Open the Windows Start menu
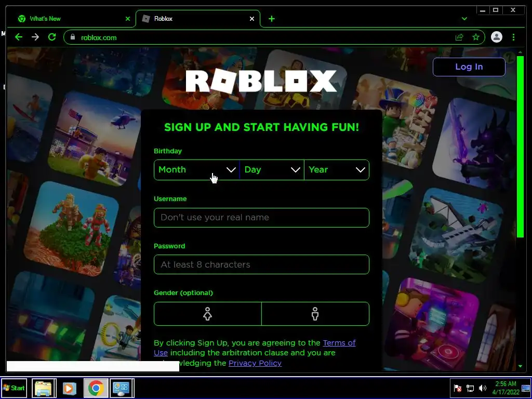Image resolution: width=532 pixels, height=399 pixels. pyautogui.click(x=14, y=388)
